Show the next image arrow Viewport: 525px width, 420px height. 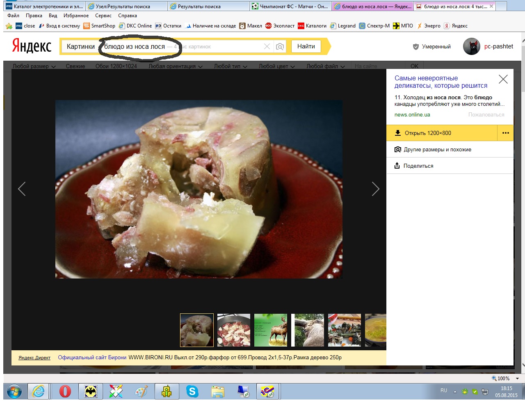pos(375,189)
